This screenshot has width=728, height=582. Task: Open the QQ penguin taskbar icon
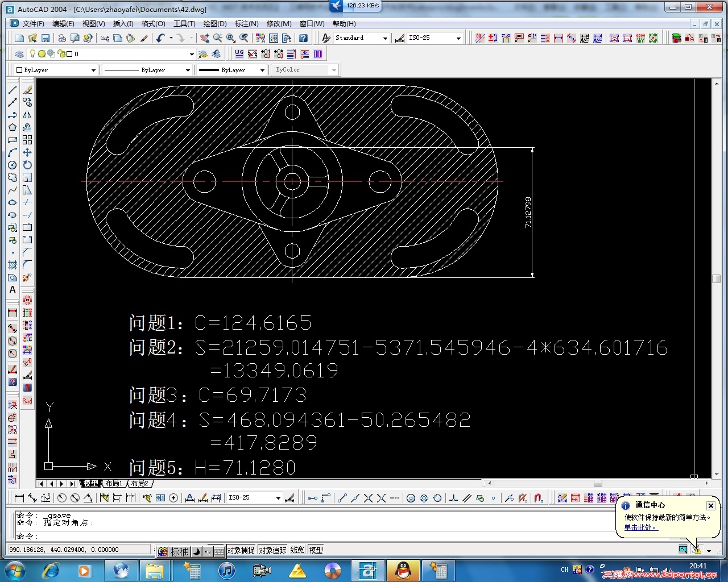[x=403, y=570]
